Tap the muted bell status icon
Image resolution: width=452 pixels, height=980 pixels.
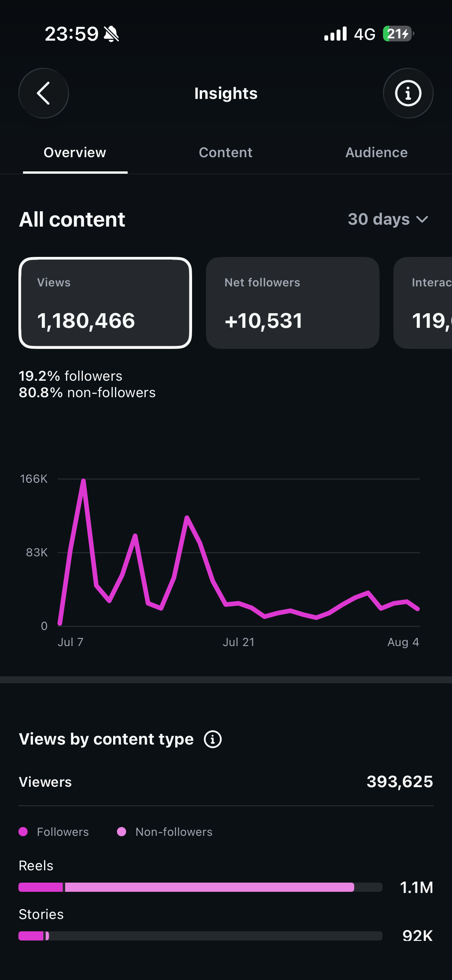[x=112, y=34]
